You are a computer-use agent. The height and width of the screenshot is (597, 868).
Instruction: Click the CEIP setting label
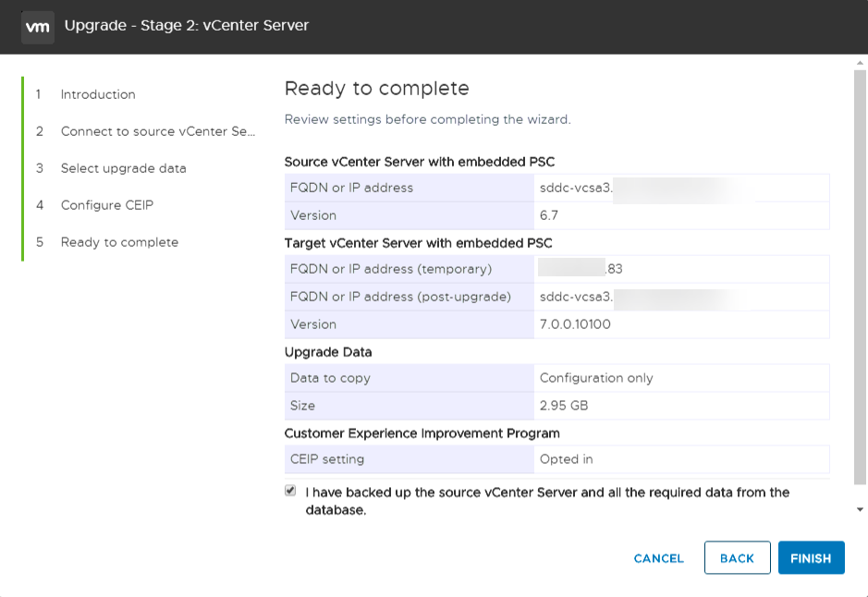click(x=327, y=459)
